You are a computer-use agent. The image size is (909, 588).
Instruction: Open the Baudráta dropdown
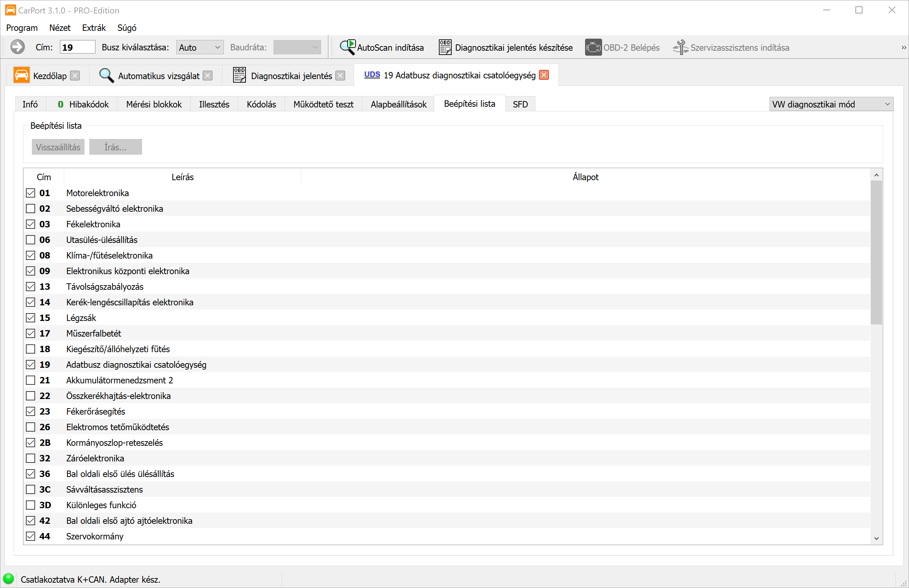coord(297,48)
